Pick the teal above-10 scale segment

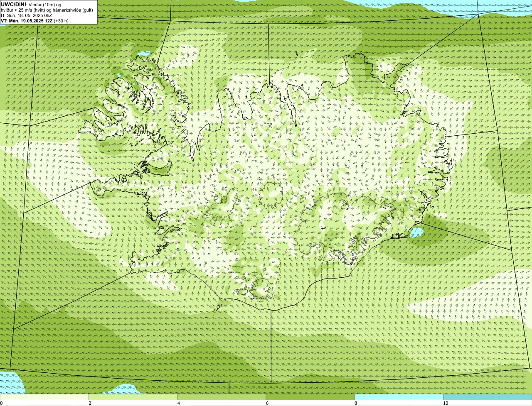tap(488, 397)
